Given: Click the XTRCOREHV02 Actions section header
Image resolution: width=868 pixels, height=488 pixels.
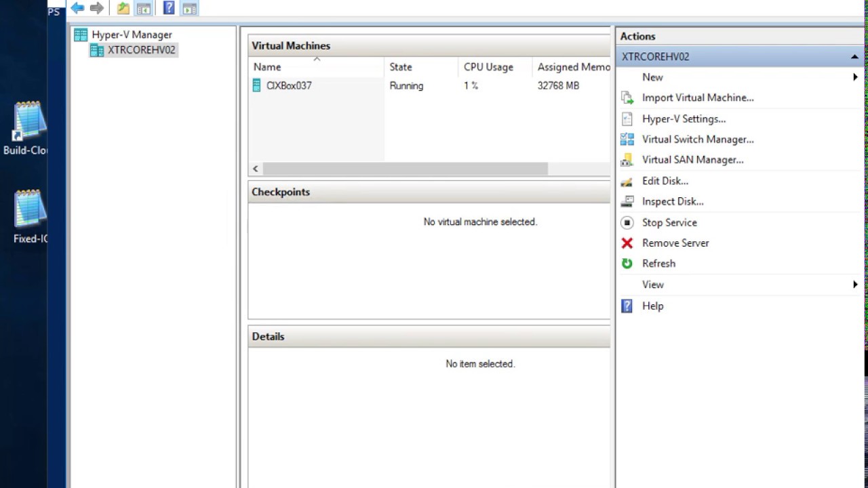Looking at the screenshot, I should (x=740, y=57).
